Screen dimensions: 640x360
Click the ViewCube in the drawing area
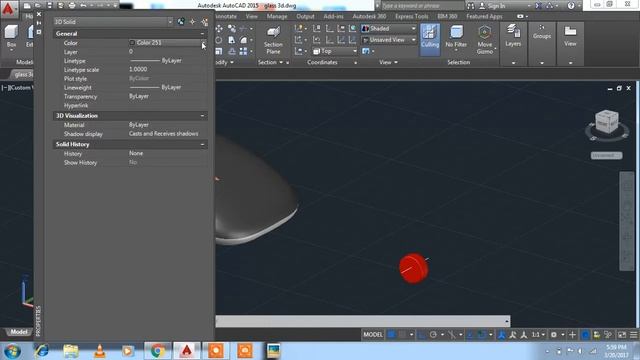607,122
